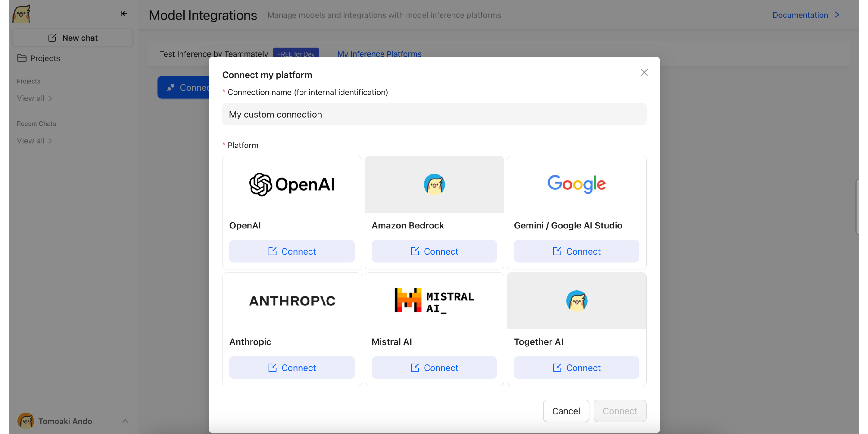Click the Tomoaki Ando user avatar
The image size is (868, 434).
pyautogui.click(x=26, y=421)
